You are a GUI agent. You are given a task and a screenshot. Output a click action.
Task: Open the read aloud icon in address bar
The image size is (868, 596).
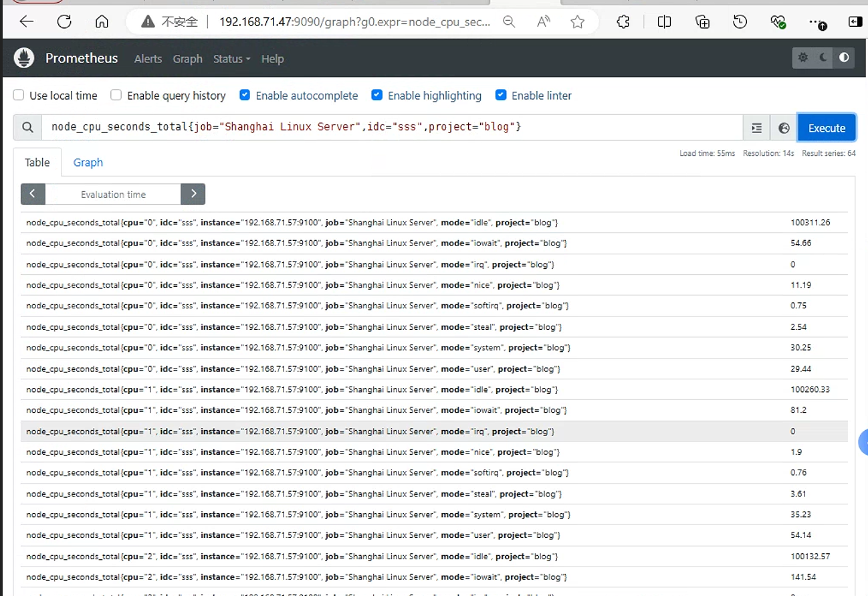tap(544, 22)
